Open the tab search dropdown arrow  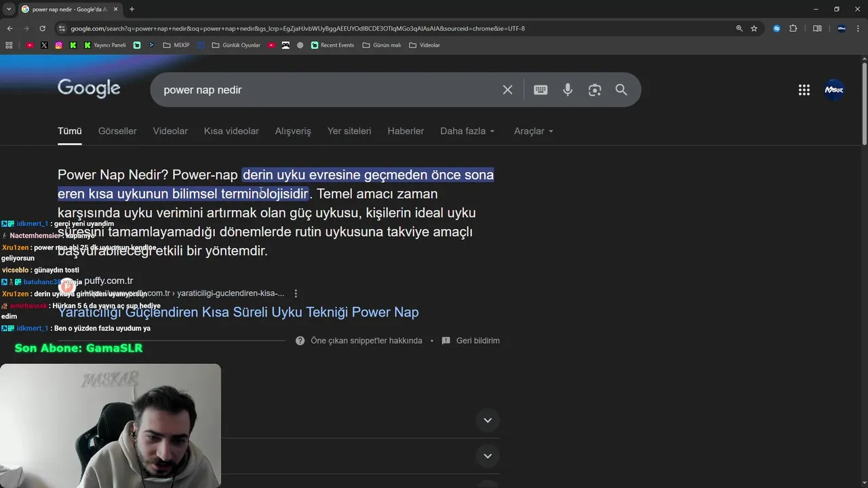click(9, 9)
